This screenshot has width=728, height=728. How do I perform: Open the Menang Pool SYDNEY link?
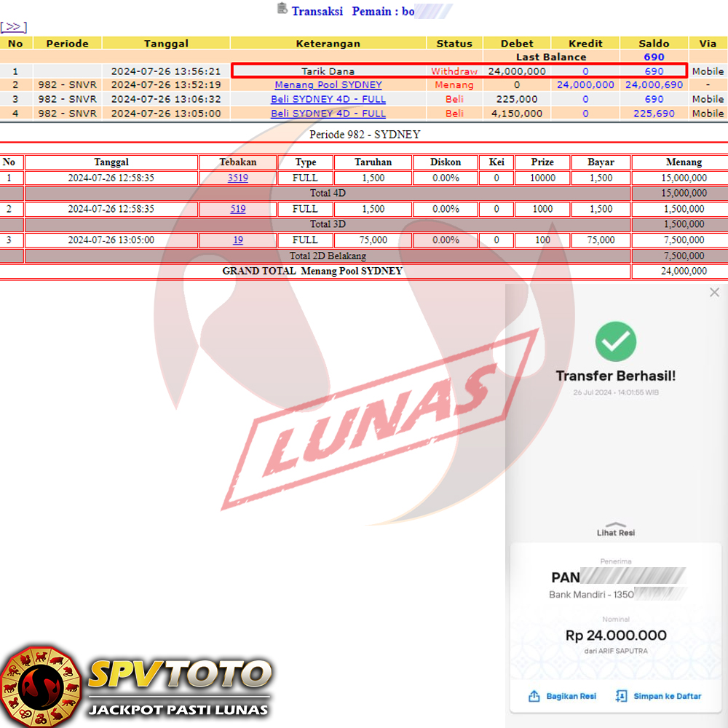pyautogui.click(x=328, y=85)
